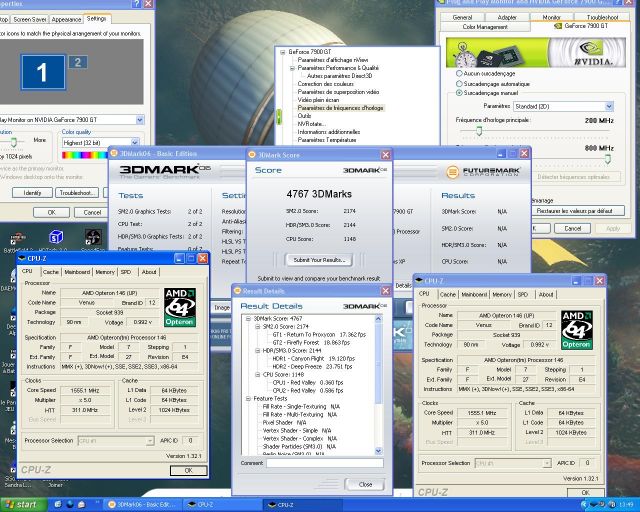
Task: Collapse Paramètres Performance & Qualité node
Action: pyautogui.click(x=292, y=68)
